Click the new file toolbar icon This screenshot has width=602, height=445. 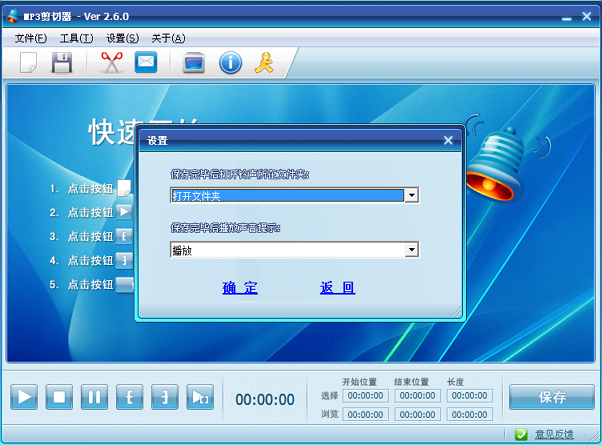[28, 62]
